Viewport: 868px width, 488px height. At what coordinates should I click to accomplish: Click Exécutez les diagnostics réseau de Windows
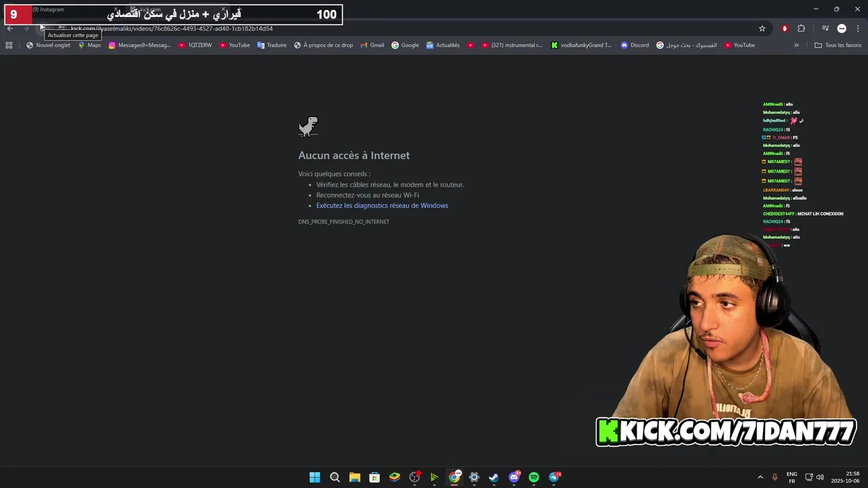[x=382, y=205]
